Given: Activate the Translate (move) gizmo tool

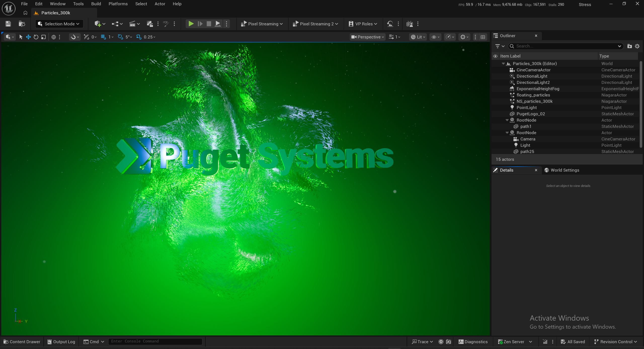Looking at the screenshot, I should (x=28, y=37).
